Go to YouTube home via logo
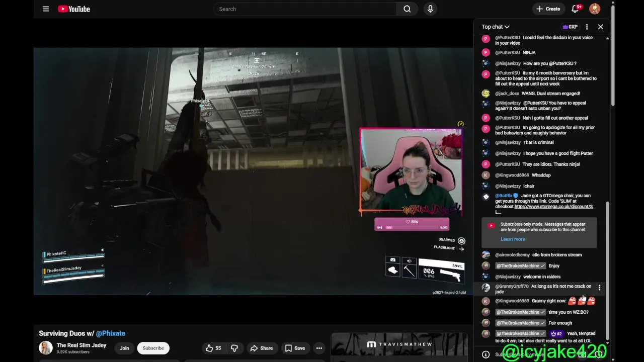The image size is (644, 362). pyautogui.click(x=74, y=9)
